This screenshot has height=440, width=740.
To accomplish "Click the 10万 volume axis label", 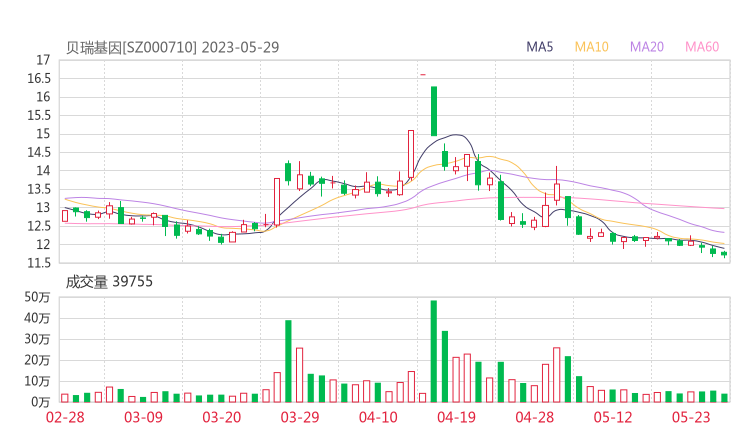I will click(37, 381).
